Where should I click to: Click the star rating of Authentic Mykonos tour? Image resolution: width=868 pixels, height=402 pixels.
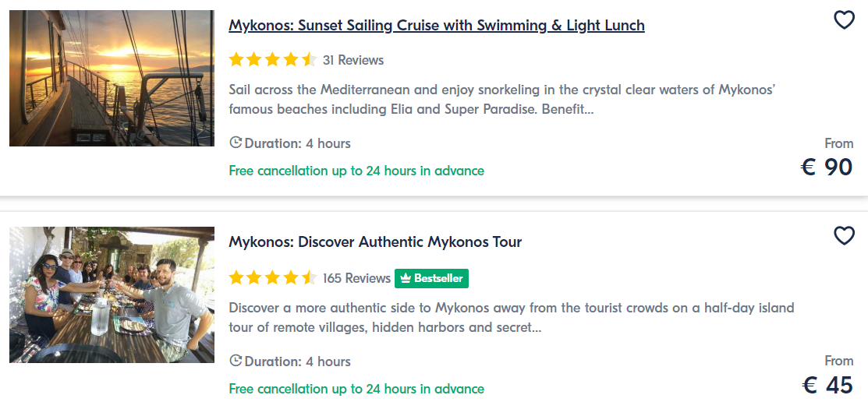pos(273,277)
